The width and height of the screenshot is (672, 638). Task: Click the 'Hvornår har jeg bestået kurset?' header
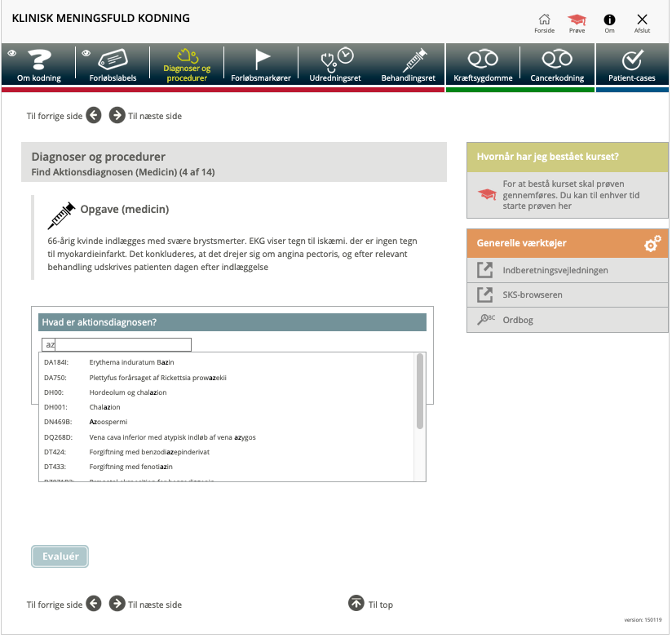click(568, 157)
